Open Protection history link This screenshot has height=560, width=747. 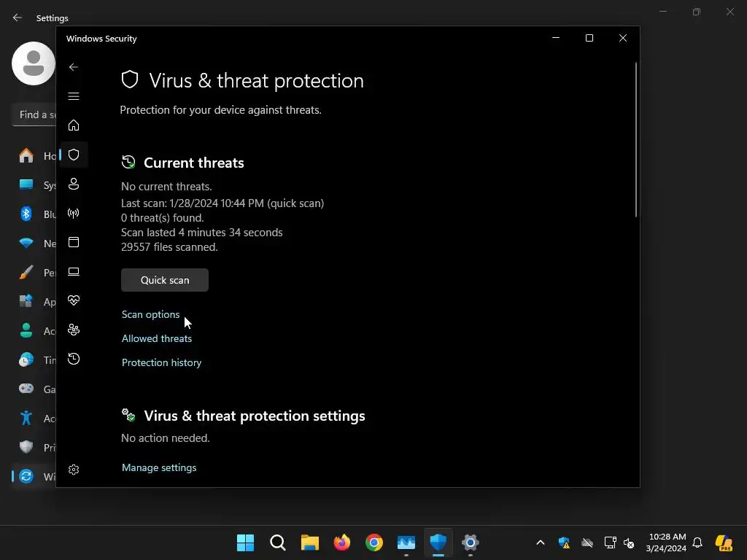point(161,362)
